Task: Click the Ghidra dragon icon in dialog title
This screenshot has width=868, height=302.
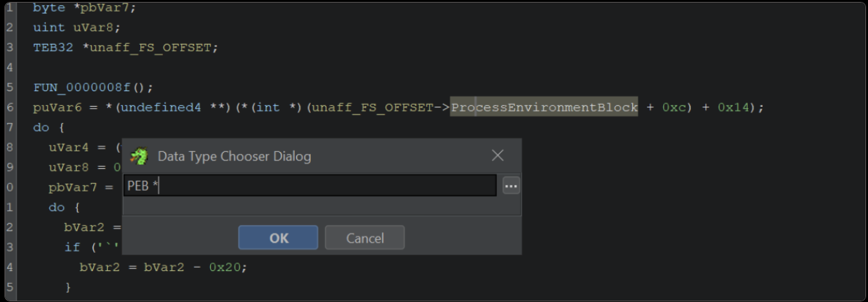Action: tap(139, 156)
